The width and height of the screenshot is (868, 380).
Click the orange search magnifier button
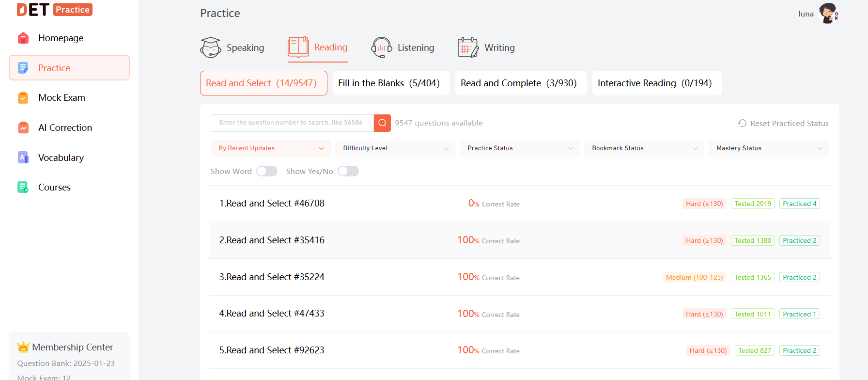(382, 123)
